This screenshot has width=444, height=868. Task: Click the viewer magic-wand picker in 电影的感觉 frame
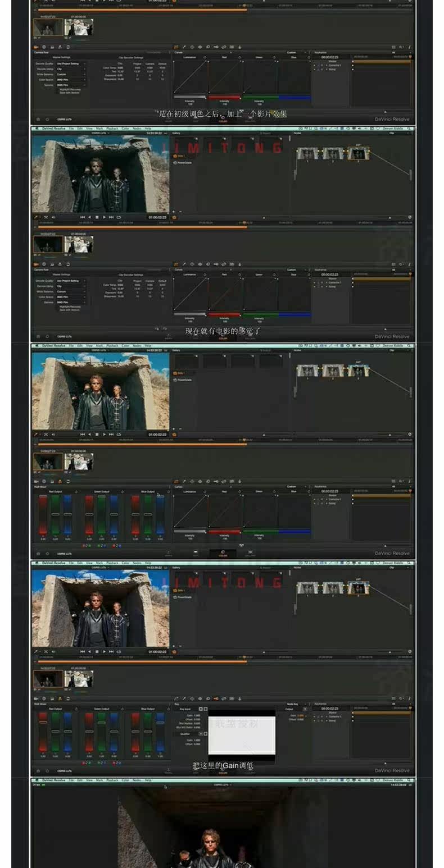(36, 217)
